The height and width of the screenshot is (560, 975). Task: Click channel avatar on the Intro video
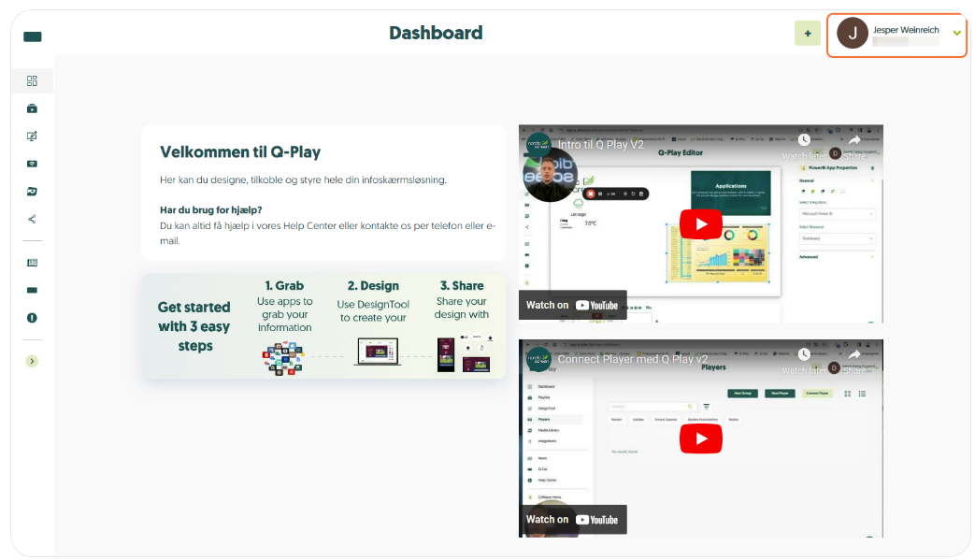(x=538, y=145)
